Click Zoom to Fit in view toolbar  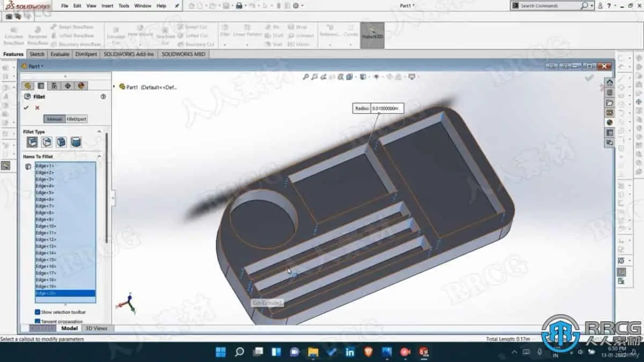[306, 77]
